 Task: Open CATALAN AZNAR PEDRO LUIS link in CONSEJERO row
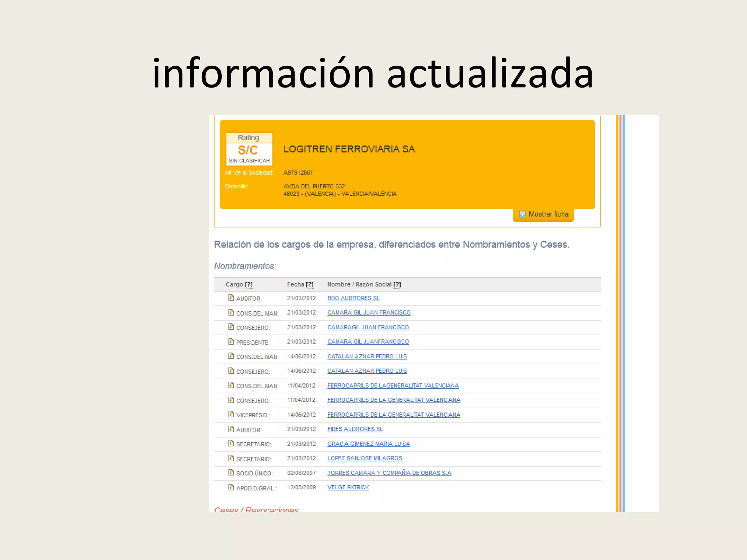367,371
